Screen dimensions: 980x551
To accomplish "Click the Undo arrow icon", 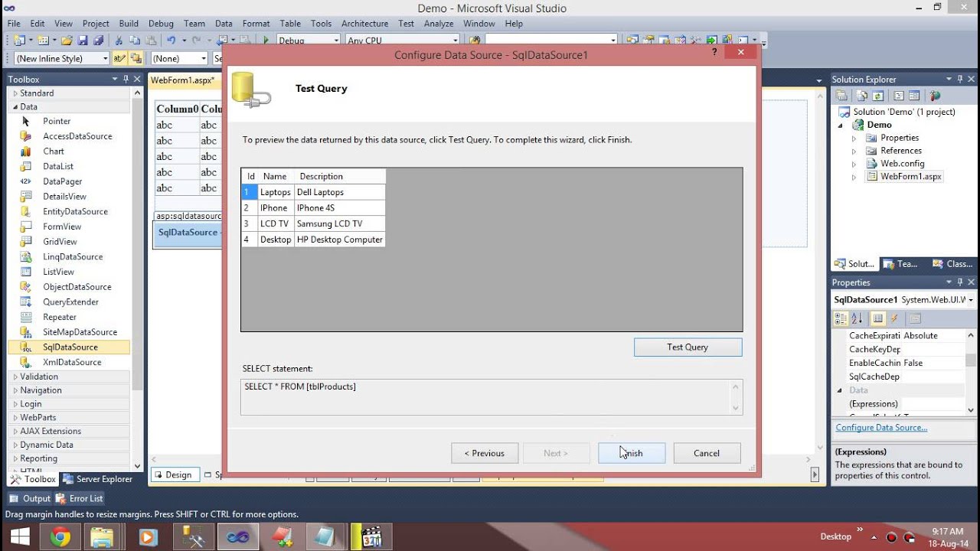I will (x=171, y=41).
